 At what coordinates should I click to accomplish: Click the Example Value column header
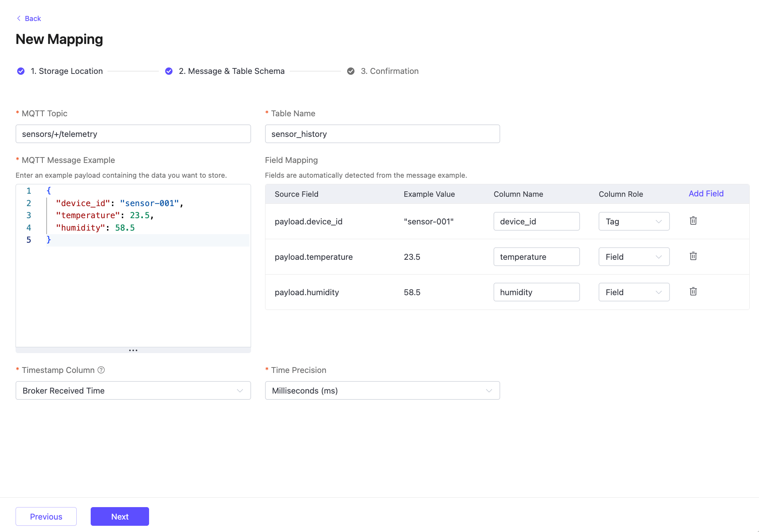coord(429,194)
